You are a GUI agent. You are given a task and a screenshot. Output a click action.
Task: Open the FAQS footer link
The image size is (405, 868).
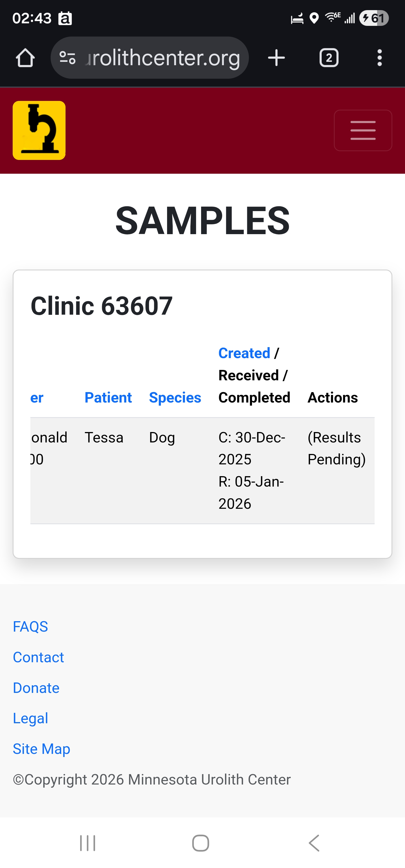tap(30, 626)
